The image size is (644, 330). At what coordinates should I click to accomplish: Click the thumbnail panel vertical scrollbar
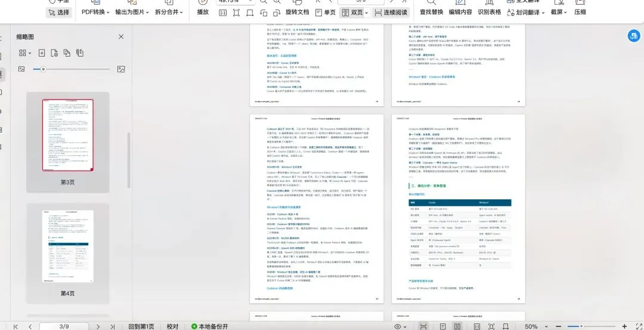129,161
